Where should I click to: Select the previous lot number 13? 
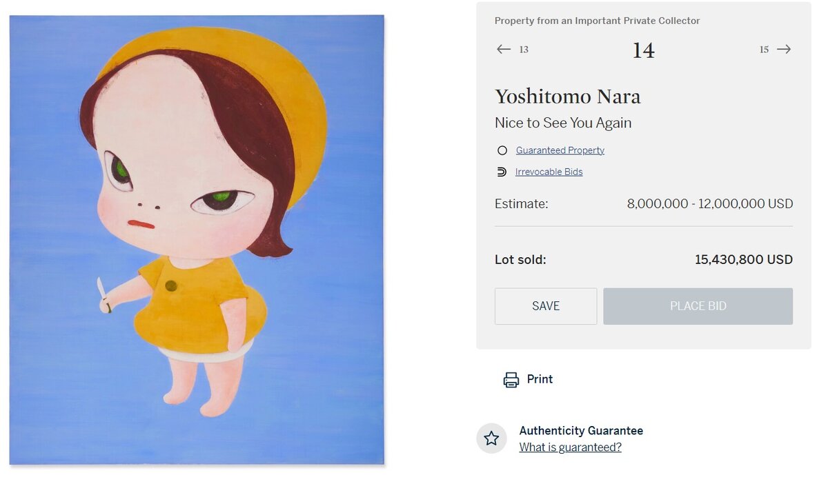[x=523, y=50]
